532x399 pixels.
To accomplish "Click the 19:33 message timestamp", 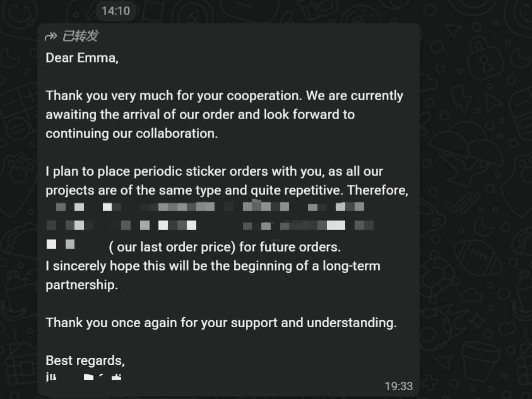I will tap(398, 386).
